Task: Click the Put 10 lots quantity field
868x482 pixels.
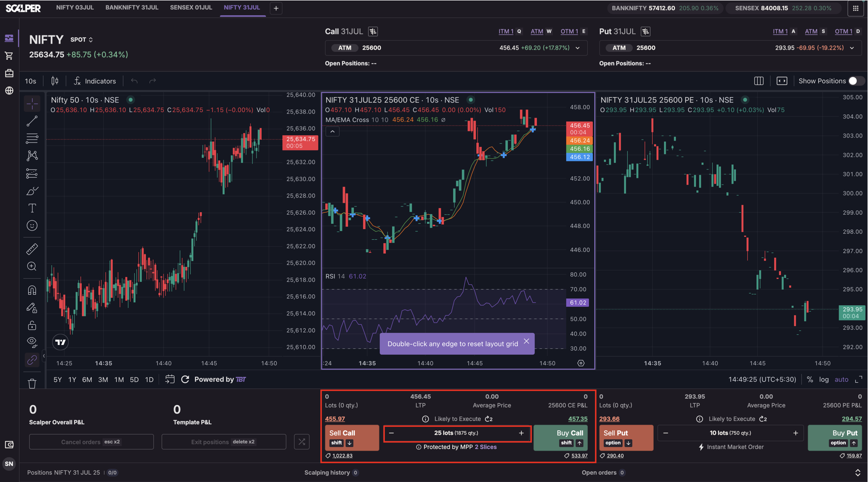Action: [x=730, y=433]
